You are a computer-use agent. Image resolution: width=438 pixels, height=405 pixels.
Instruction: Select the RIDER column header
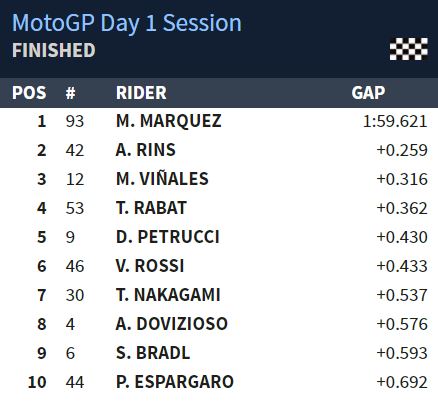[x=141, y=93]
